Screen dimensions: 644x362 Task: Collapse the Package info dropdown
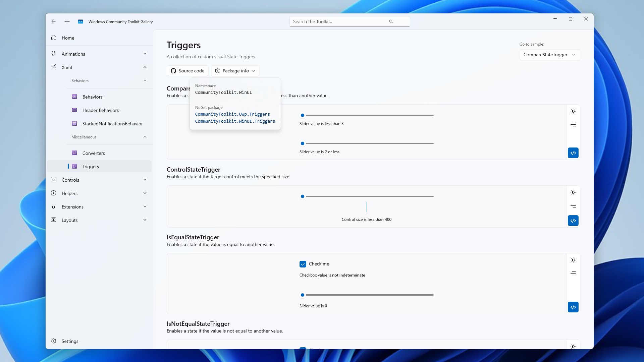(x=235, y=71)
